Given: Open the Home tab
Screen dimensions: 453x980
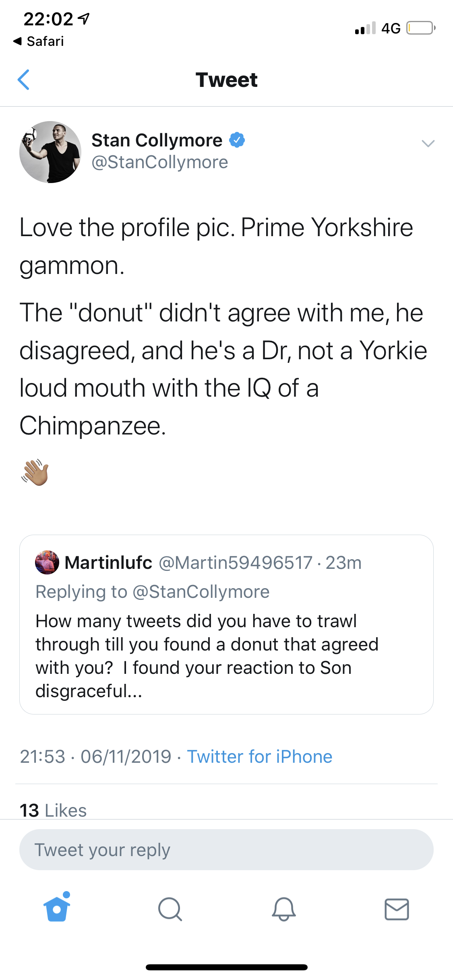Looking at the screenshot, I should (x=57, y=908).
